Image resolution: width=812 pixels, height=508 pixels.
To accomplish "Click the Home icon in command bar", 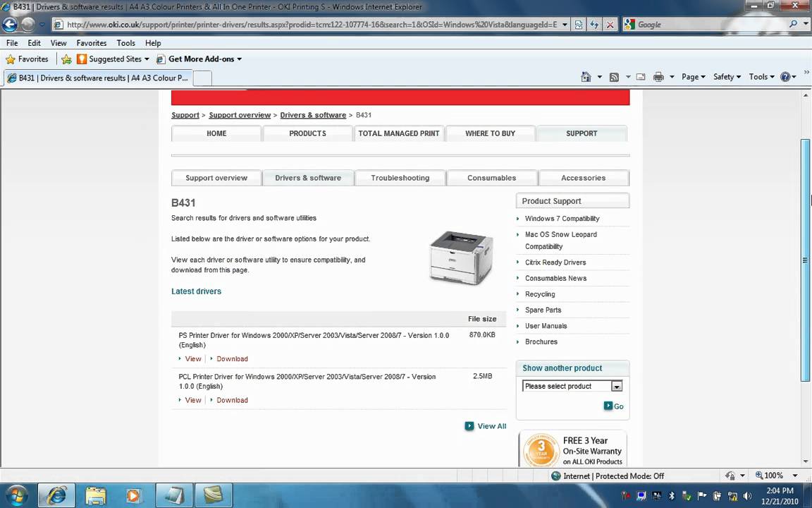I will (586, 77).
